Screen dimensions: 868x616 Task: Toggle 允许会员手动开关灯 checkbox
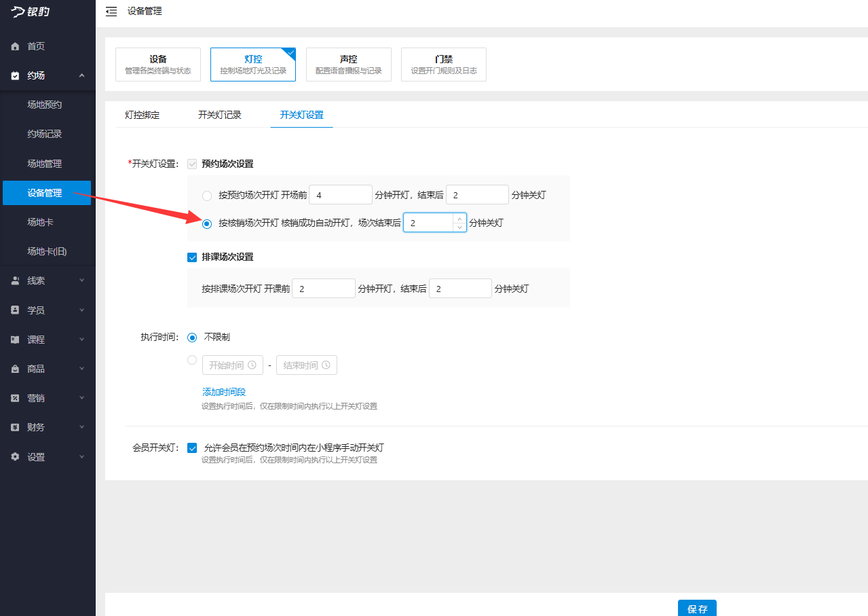tap(192, 448)
